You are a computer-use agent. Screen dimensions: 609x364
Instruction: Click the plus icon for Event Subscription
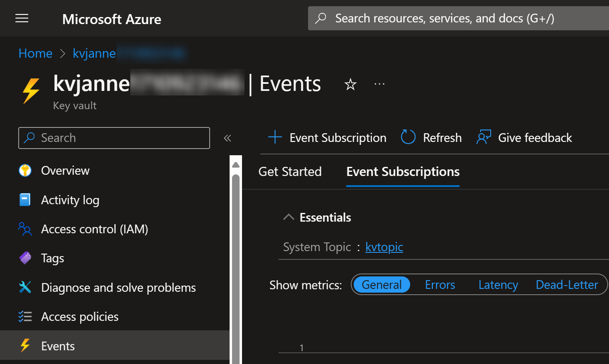[275, 137]
